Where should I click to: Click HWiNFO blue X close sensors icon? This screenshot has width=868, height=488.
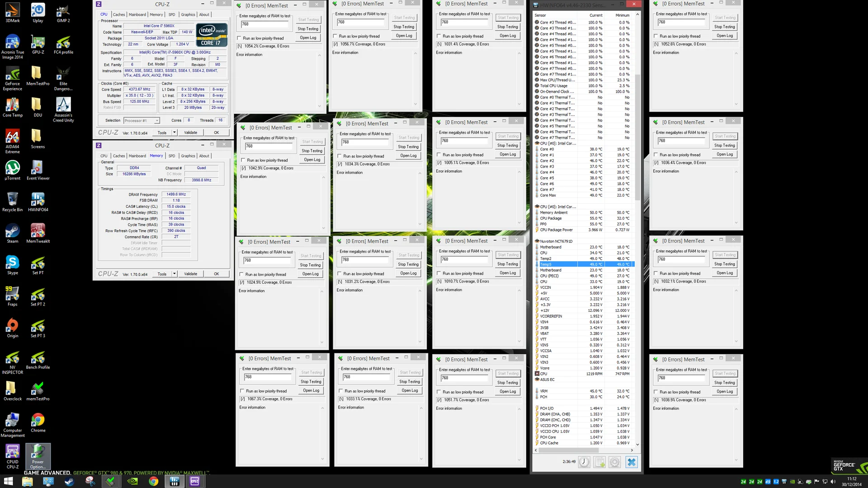tap(632, 462)
